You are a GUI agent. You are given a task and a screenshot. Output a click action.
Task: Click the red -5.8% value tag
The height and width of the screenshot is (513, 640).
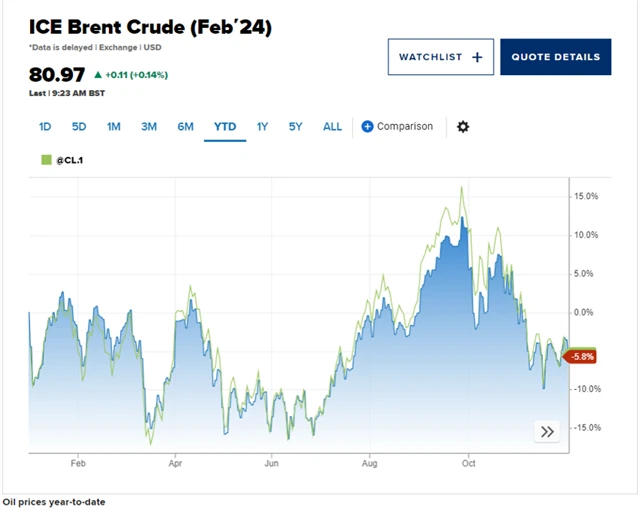click(582, 356)
